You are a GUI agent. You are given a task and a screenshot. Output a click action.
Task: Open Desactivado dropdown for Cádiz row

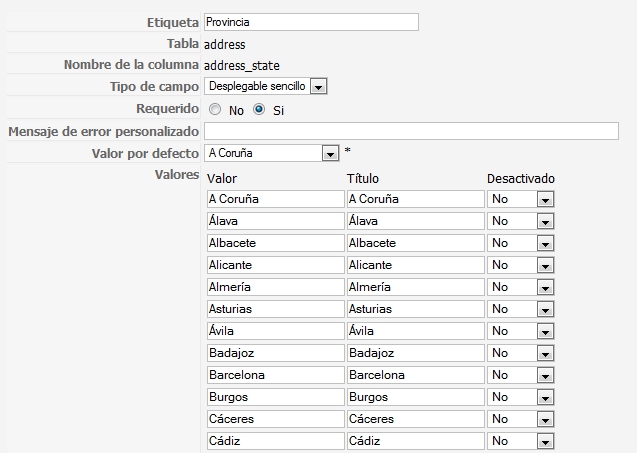coord(545,442)
